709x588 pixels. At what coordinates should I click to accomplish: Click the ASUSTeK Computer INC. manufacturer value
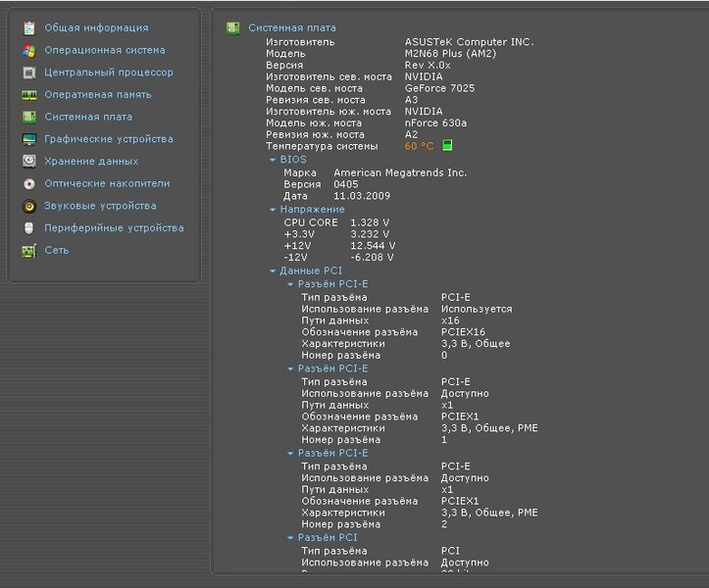coord(470,42)
